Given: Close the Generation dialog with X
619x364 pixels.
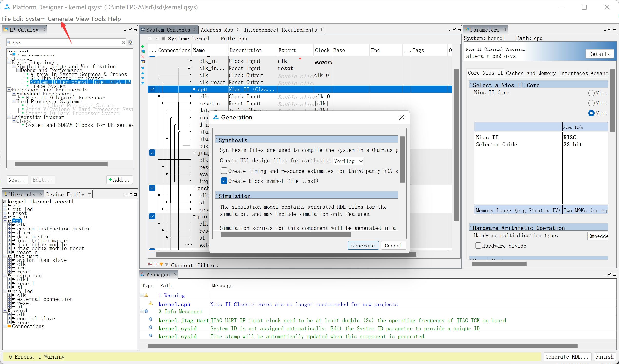Looking at the screenshot, I should click(x=402, y=118).
